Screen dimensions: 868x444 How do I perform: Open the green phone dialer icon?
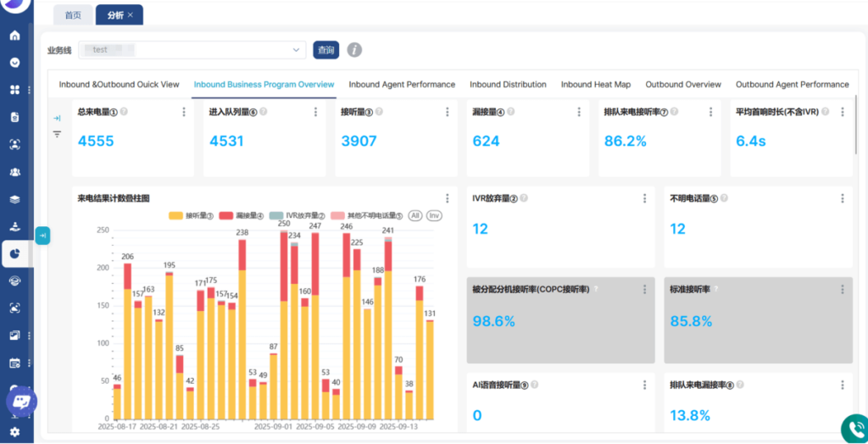(853, 429)
